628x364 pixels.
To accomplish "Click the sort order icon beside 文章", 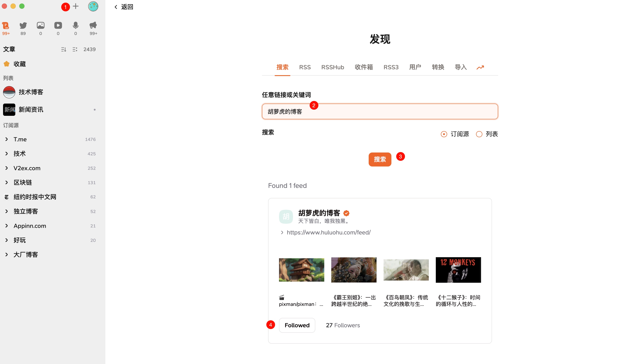I will tap(64, 49).
